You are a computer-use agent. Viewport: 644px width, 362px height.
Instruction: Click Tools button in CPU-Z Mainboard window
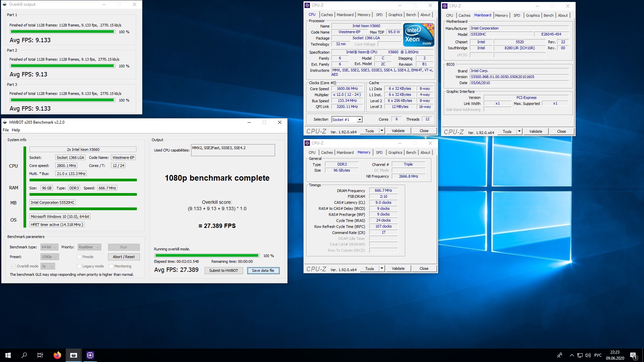pyautogui.click(x=507, y=132)
